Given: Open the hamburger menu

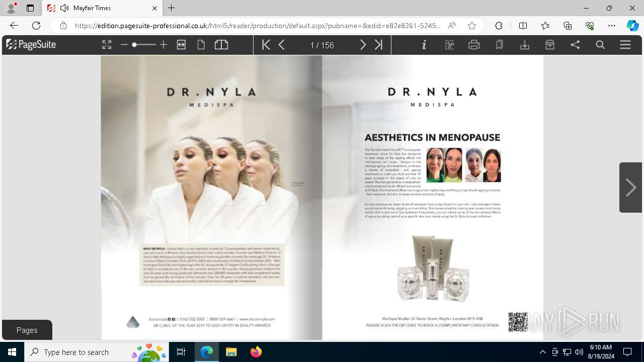Looking at the screenshot, I should pos(625,45).
